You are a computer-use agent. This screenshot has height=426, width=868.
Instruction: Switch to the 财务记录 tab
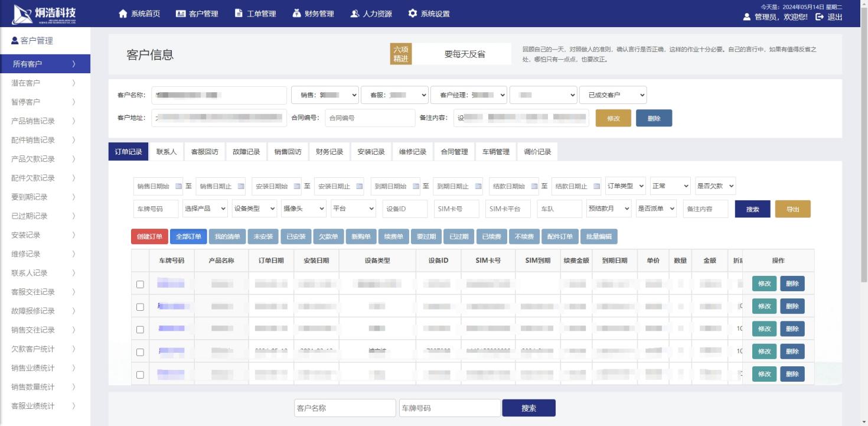tap(329, 152)
